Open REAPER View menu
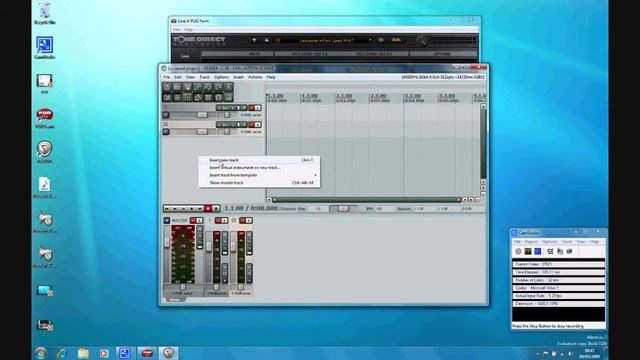This screenshot has width=640, height=360. tap(190, 77)
